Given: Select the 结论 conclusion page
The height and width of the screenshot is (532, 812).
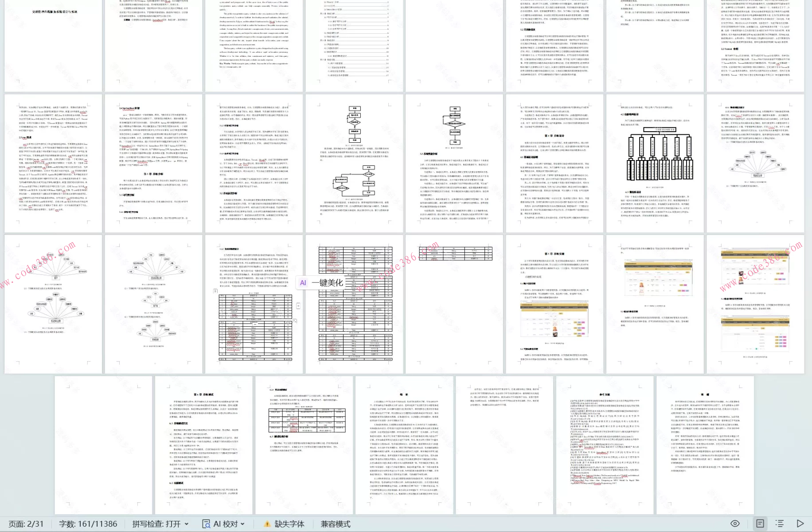Looking at the screenshot, I should click(404, 445).
